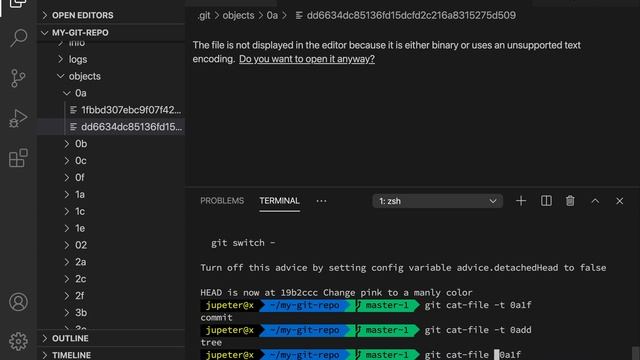Viewport: 640px width, 360px height.
Task: Select the file icon of dd6634dc85136fd15
Action: [73, 127]
